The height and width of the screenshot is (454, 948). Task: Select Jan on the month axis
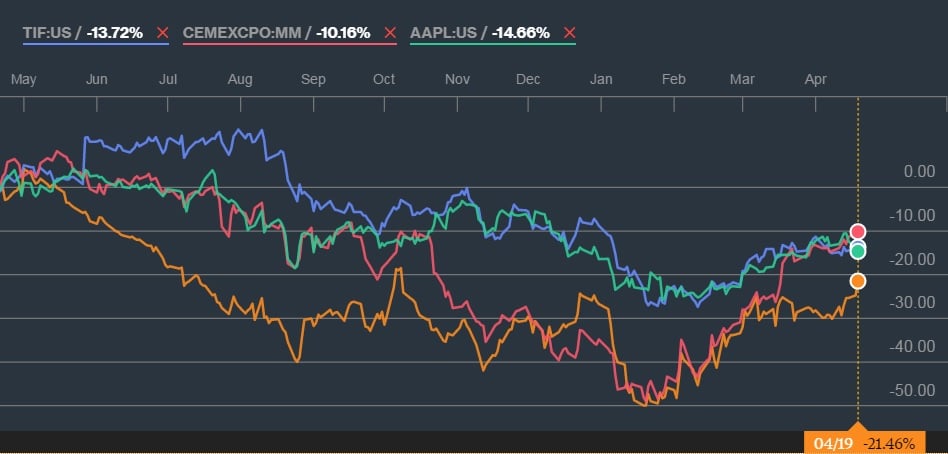point(601,79)
